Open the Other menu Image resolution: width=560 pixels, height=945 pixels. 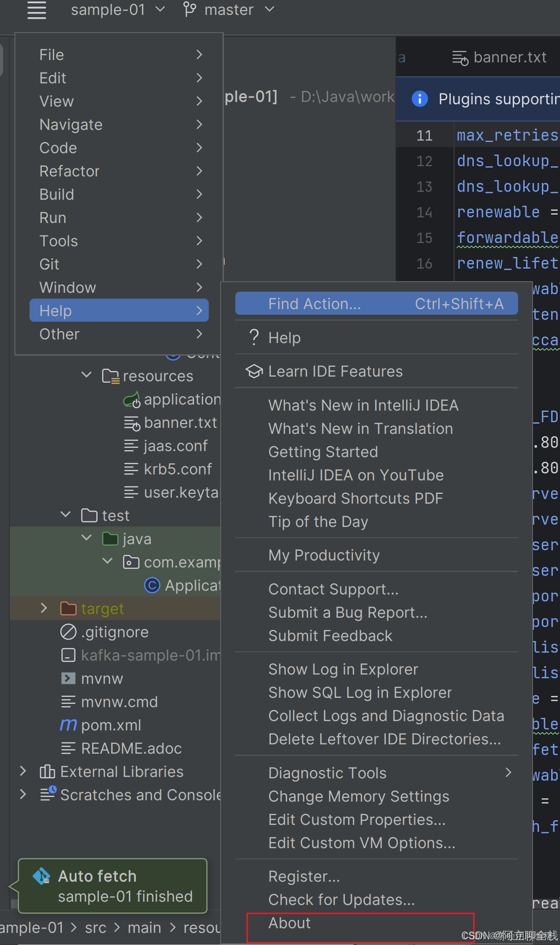click(119, 334)
